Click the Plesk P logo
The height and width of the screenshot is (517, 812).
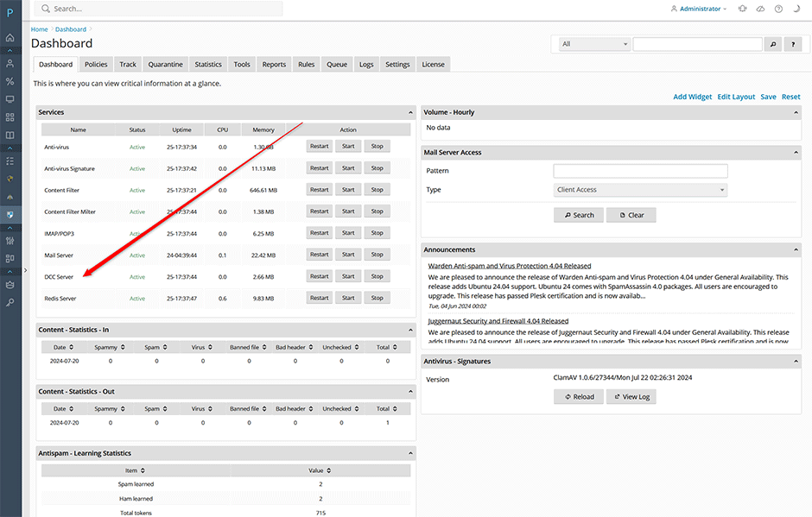point(10,13)
